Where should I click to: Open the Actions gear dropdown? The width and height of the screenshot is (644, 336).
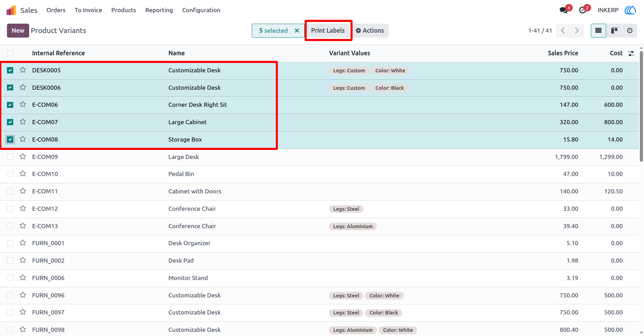(x=370, y=31)
